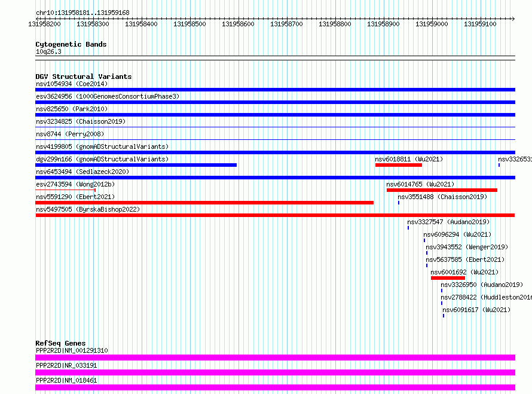This screenshot has width=532, height=394.
Task: Select the nsv6453494 (Sedlazeck2020) label
Action: [82, 172]
